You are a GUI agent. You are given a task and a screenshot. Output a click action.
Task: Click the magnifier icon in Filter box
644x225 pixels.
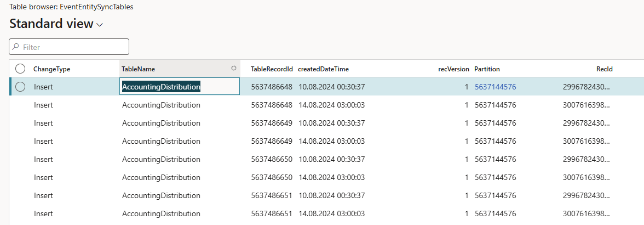16,47
